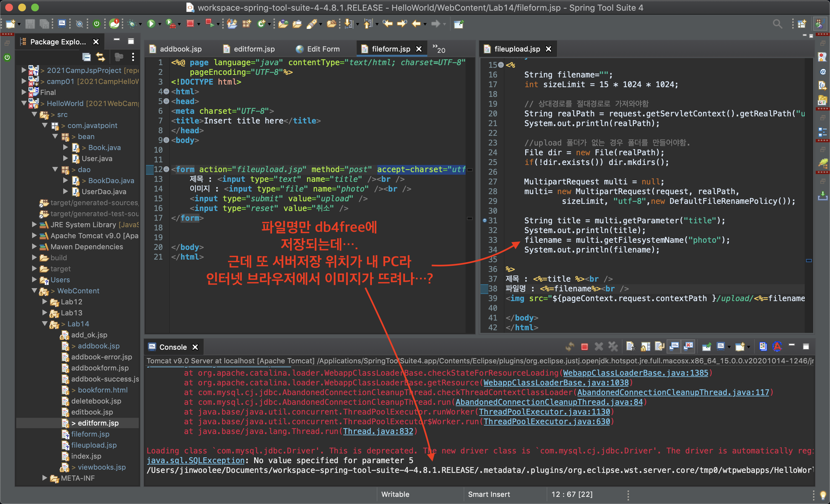Open Thread.java:832 stack trace link
Viewport: 830px width, 504px height.
coord(378,431)
